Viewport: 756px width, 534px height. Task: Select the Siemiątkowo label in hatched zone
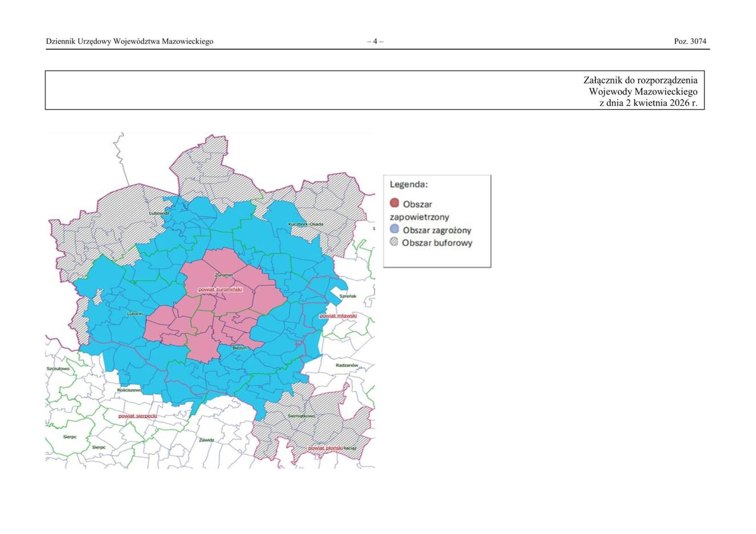tap(301, 416)
